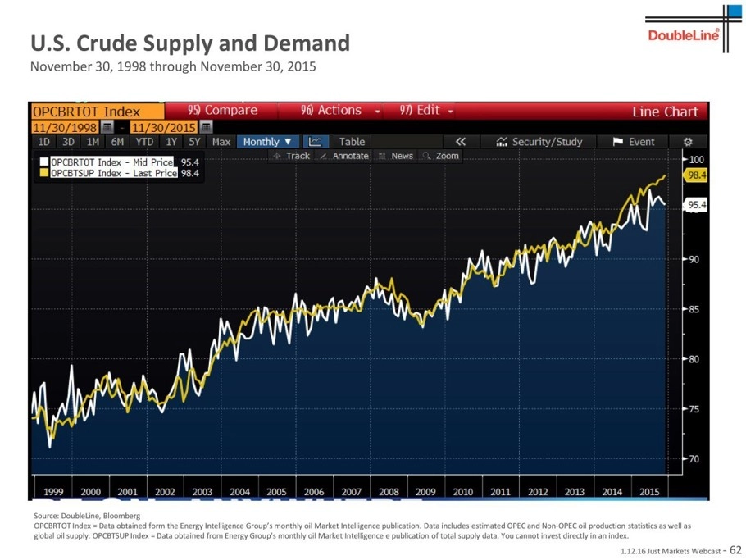
Task: Open the start date calendar picker icon
Action: pyautogui.click(x=107, y=127)
